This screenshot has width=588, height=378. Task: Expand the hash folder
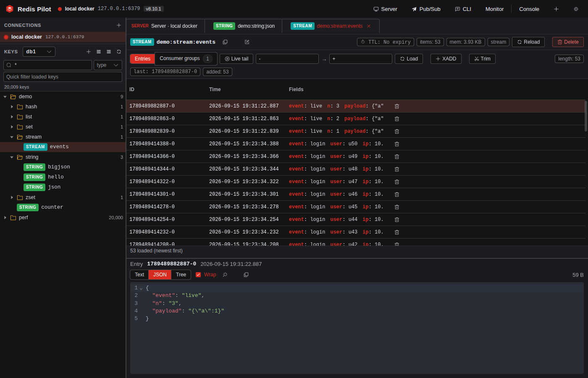(12, 107)
